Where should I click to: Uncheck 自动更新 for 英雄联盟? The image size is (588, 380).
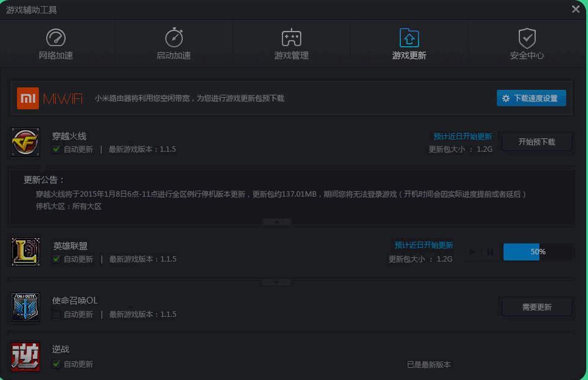56,259
